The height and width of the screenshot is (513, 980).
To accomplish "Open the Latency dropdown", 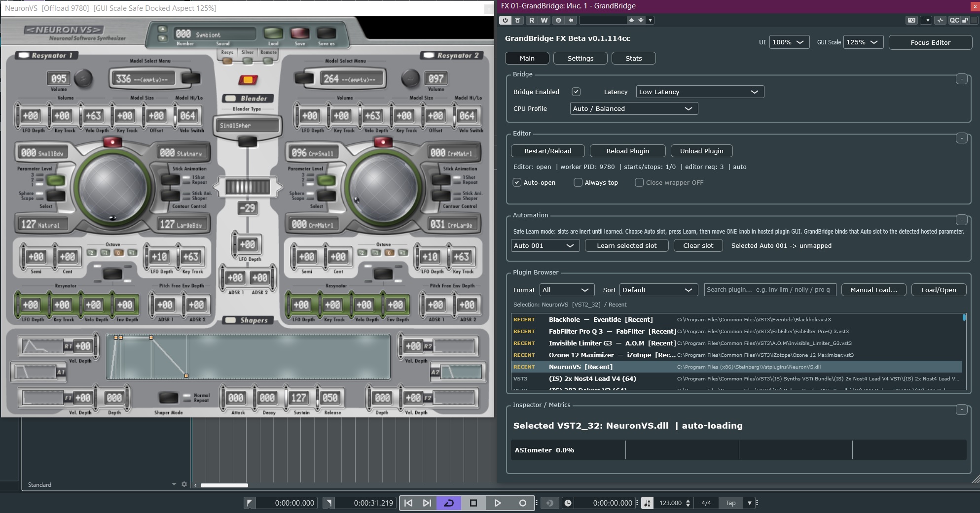I will click(700, 92).
